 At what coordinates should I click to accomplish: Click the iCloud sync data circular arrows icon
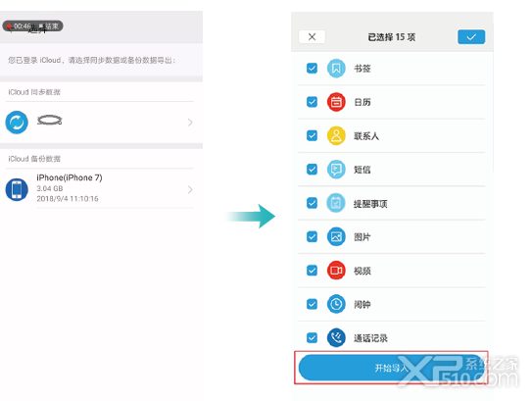[x=17, y=123]
